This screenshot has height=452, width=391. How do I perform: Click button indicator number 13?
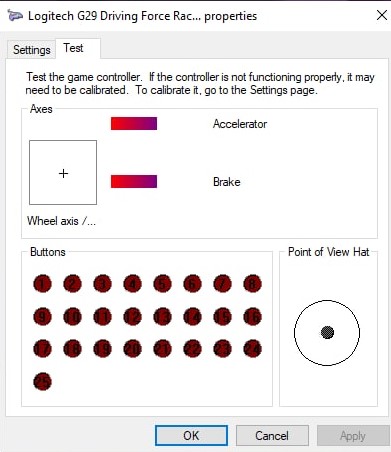162,316
